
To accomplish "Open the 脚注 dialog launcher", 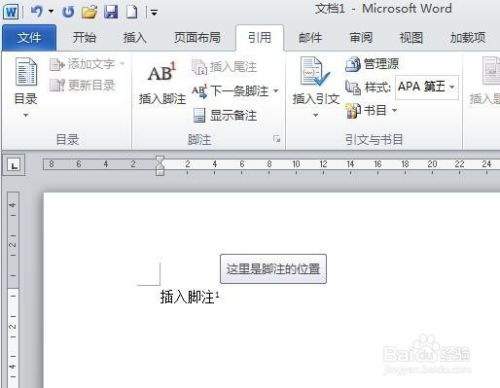I will point(276,139).
